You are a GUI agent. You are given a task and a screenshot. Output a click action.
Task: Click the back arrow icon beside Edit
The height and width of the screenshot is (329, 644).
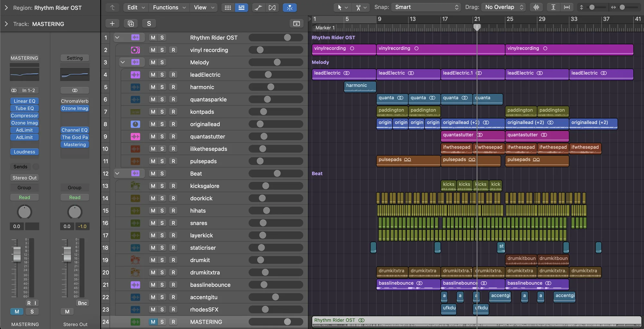pyautogui.click(x=112, y=7)
